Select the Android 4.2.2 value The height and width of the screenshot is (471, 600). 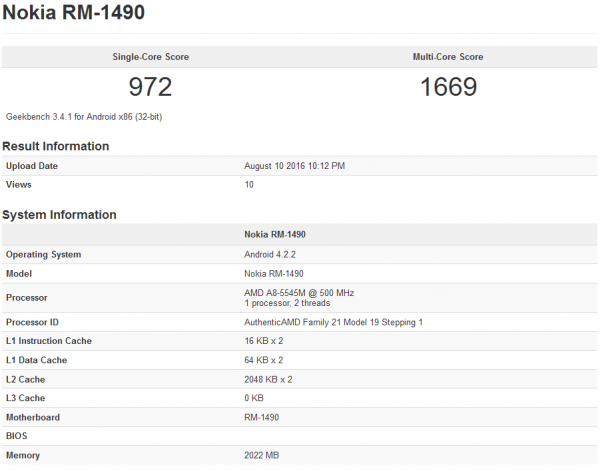tap(271, 255)
